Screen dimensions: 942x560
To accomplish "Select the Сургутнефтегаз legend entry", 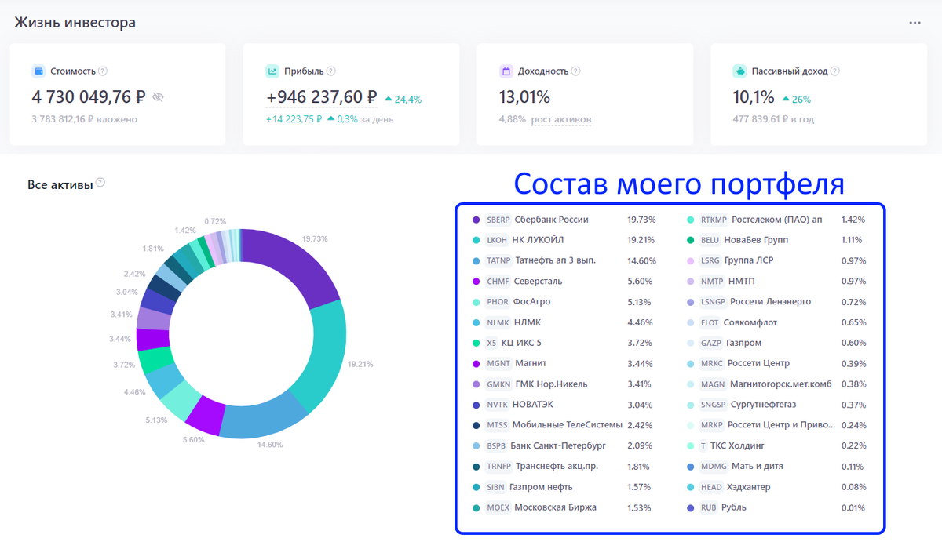I will pos(776,404).
